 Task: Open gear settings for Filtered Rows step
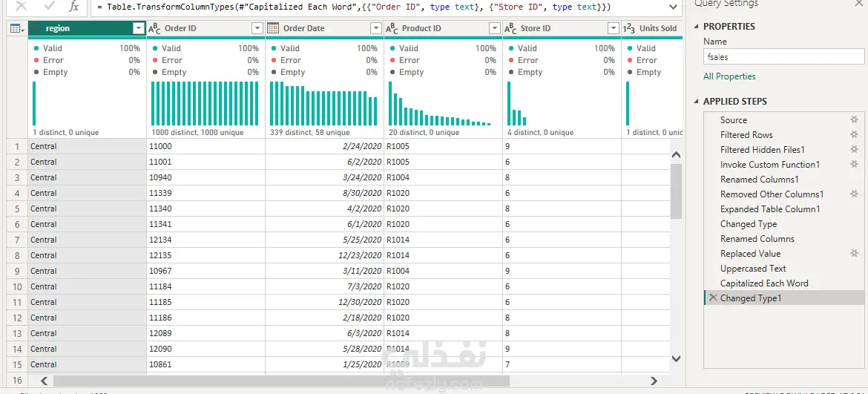coord(854,134)
